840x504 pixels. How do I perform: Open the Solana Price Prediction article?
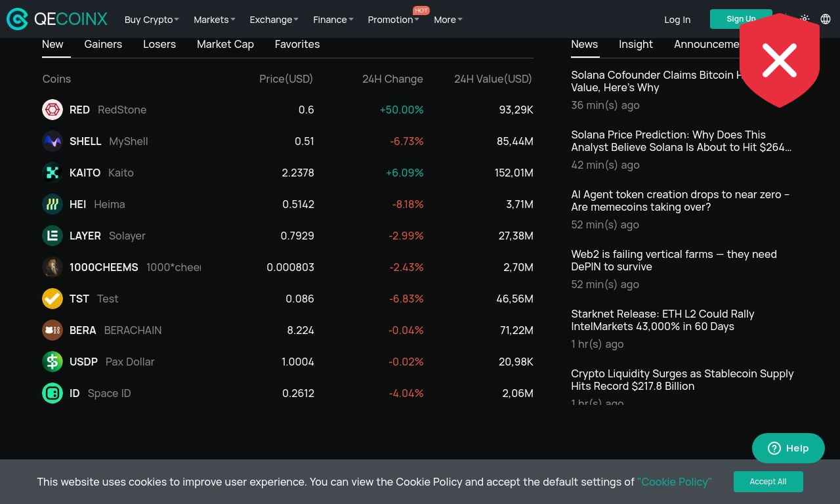coord(681,141)
